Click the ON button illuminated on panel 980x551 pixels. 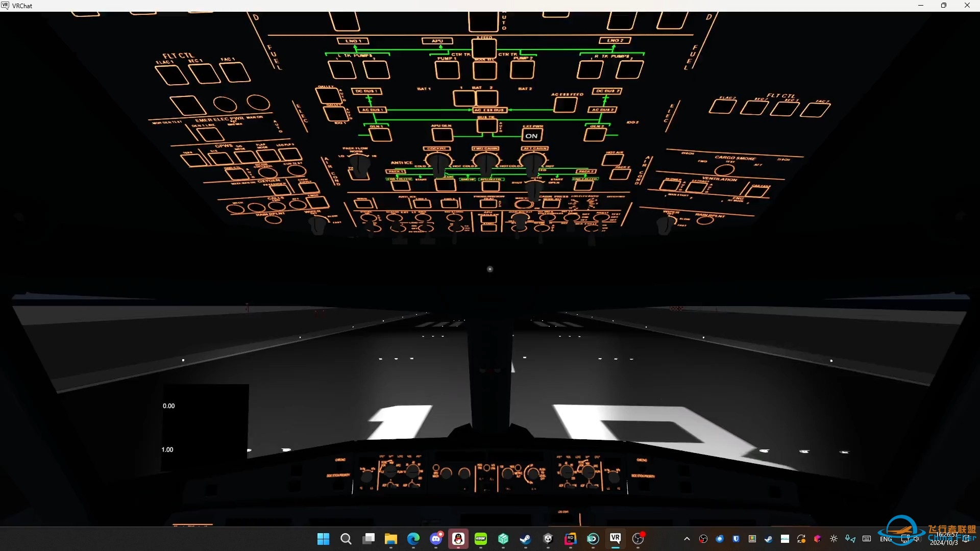coord(531,135)
